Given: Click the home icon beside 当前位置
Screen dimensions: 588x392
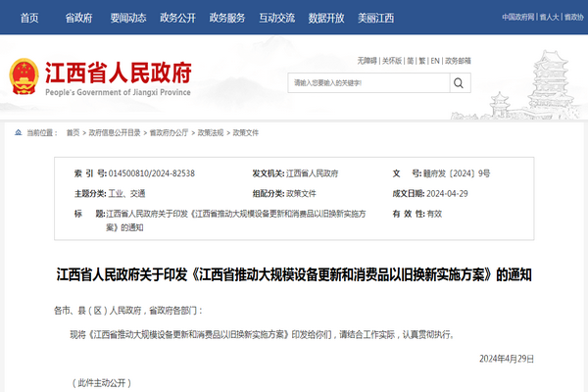Looking at the screenshot, I should pos(19,131).
